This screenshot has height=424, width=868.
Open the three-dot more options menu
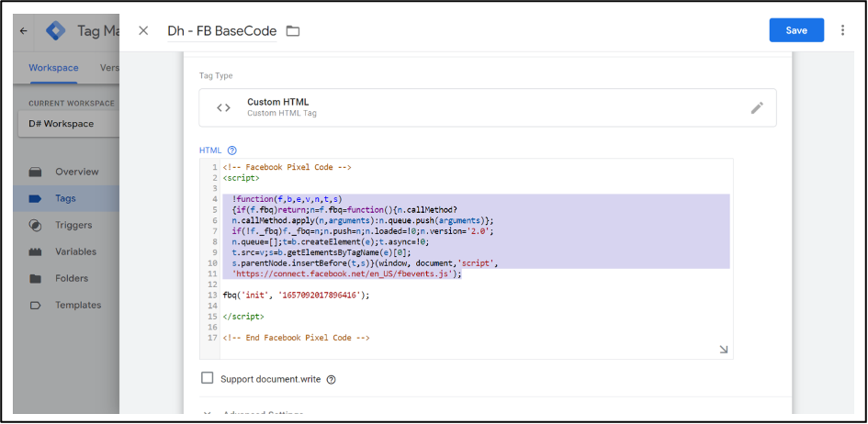click(x=842, y=30)
